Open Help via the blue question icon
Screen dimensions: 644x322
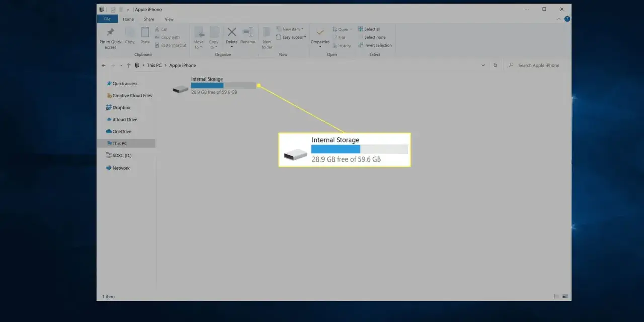[567, 19]
